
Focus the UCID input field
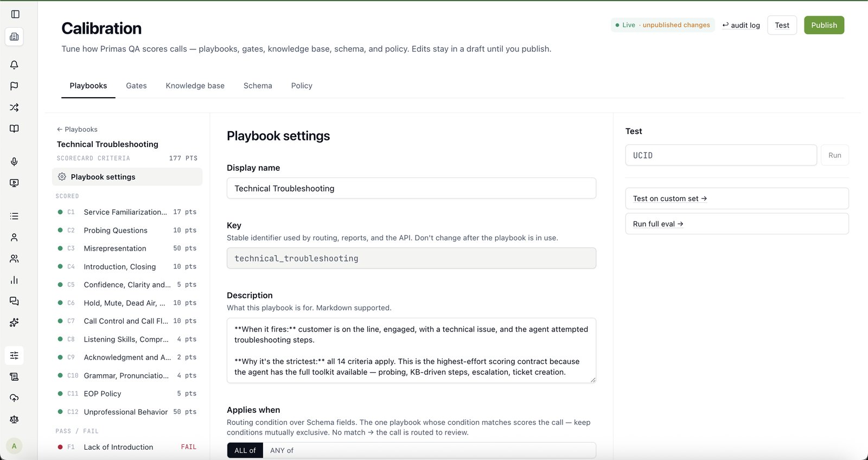pos(721,155)
